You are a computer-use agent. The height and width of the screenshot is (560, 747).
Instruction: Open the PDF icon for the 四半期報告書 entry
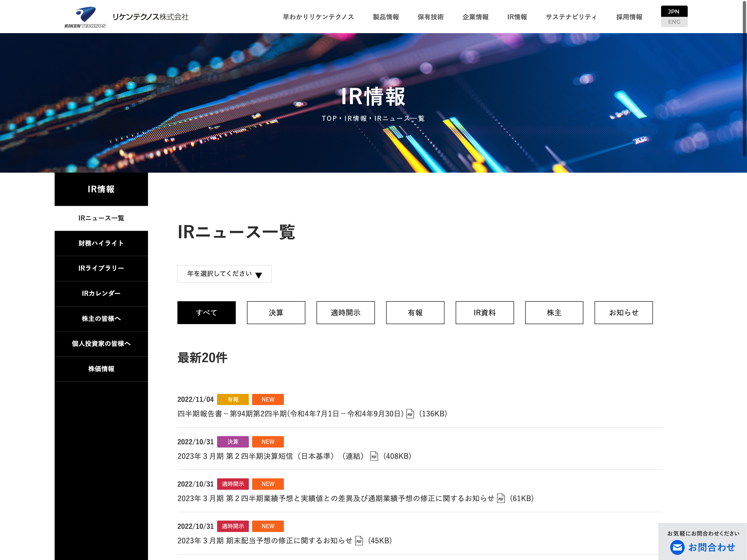pyautogui.click(x=410, y=414)
